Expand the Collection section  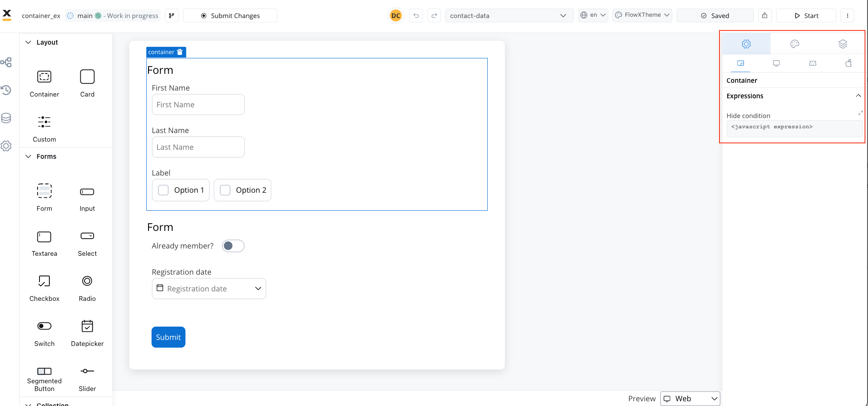[28, 404]
